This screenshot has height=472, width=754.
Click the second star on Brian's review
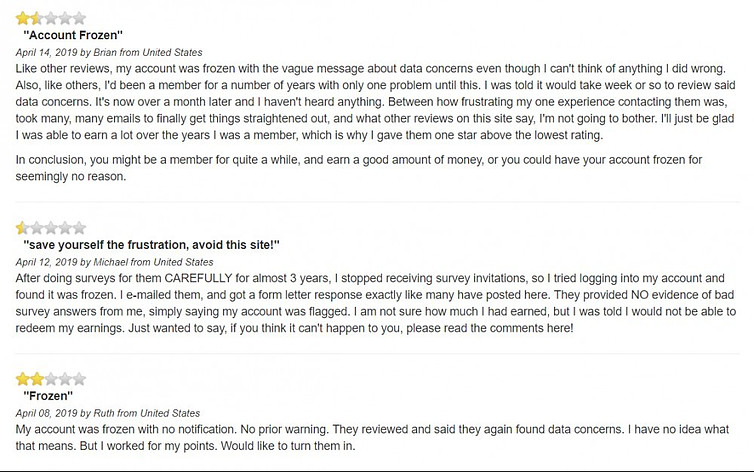pyautogui.click(x=37, y=19)
